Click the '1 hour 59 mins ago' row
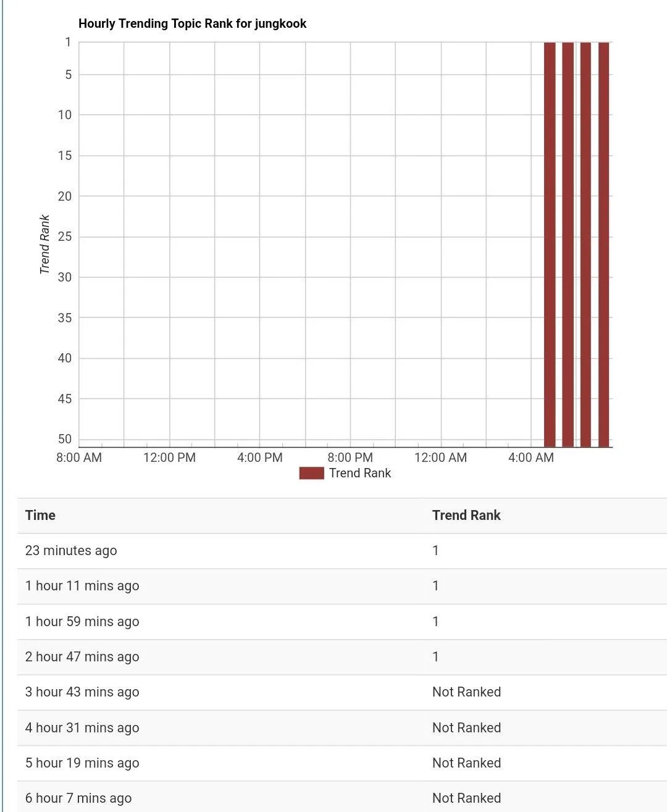The image size is (667, 812). pyautogui.click(x=82, y=622)
